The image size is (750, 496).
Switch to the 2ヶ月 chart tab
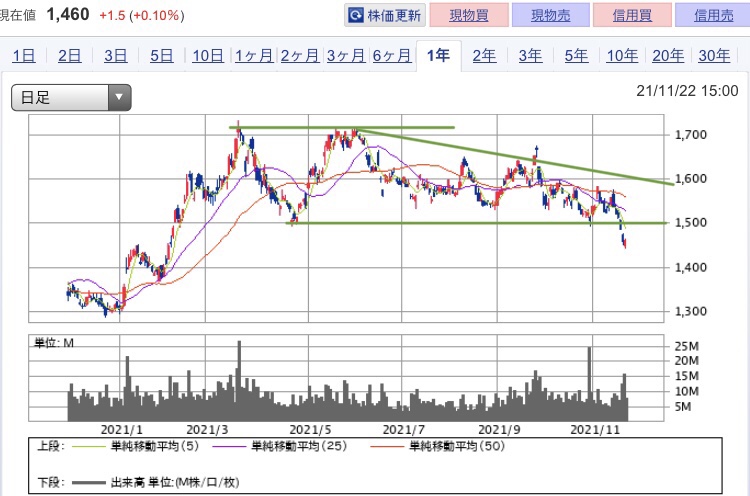[x=300, y=56]
